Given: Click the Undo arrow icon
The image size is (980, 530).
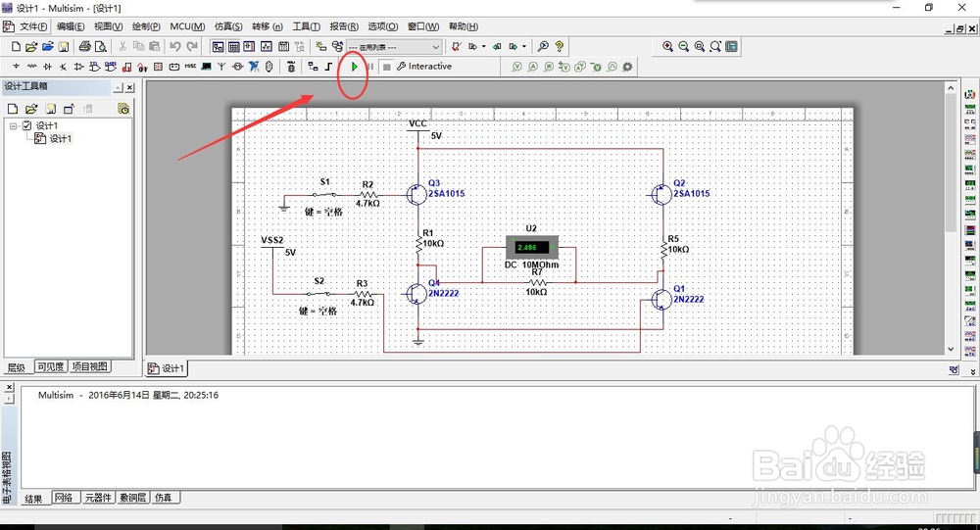Looking at the screenshot, I should click(174, 46).
